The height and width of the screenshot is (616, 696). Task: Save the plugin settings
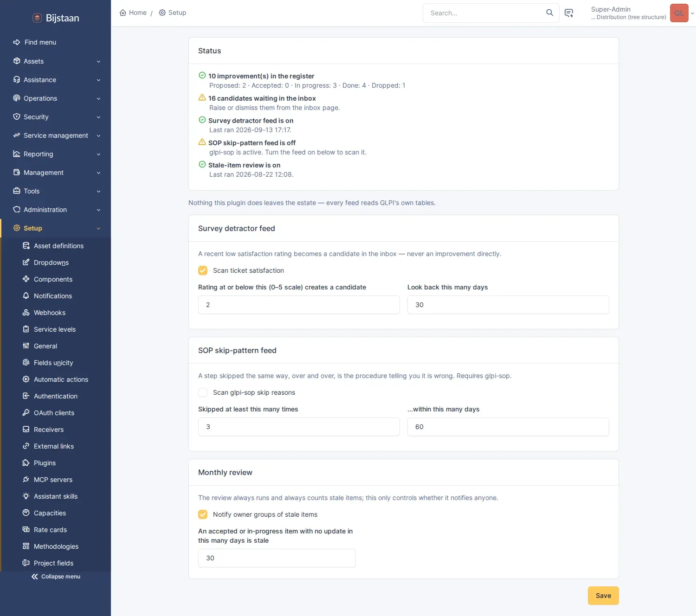point(603,596)
